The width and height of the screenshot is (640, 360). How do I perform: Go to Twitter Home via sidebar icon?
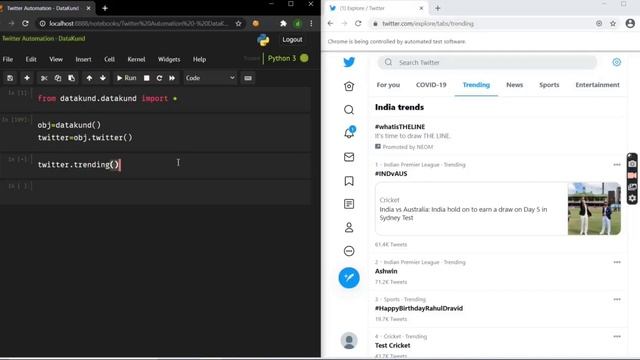349,86
